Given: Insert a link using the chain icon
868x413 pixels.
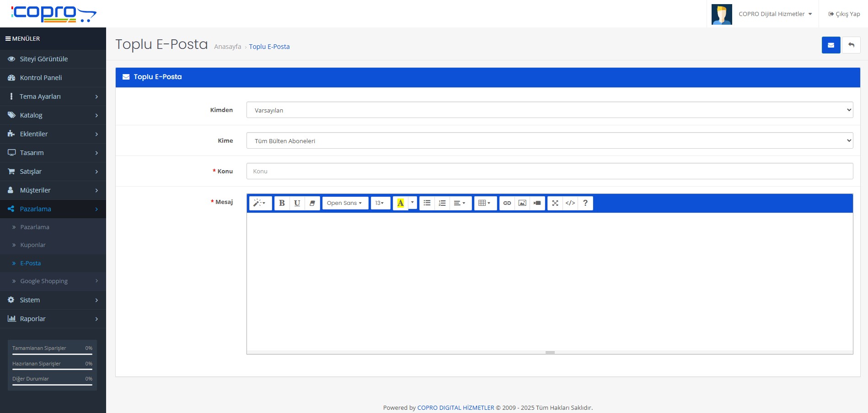Looking at the screenshot, I should click(507, 203).
